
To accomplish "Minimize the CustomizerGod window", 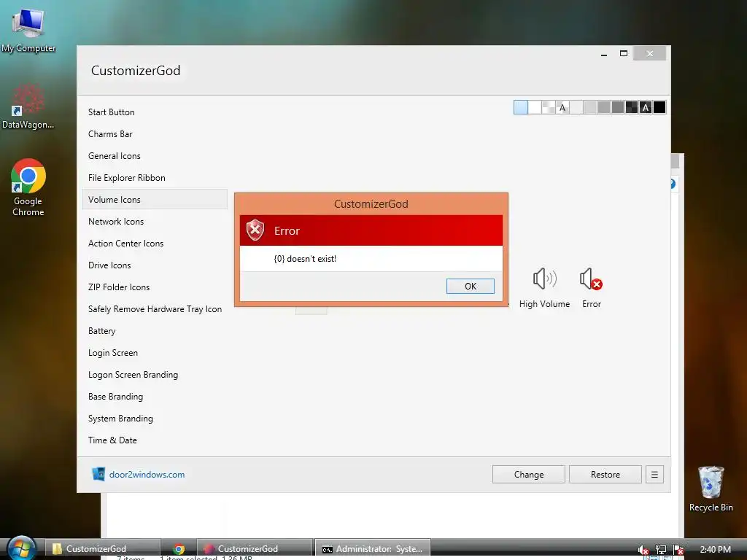I will pyautogui.click(x=604, y=54).
